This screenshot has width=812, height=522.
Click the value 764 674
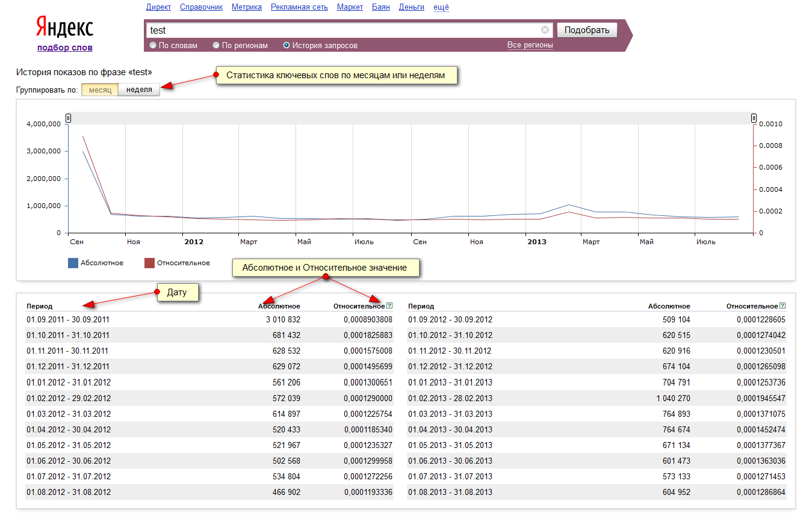tap(677, 429)
